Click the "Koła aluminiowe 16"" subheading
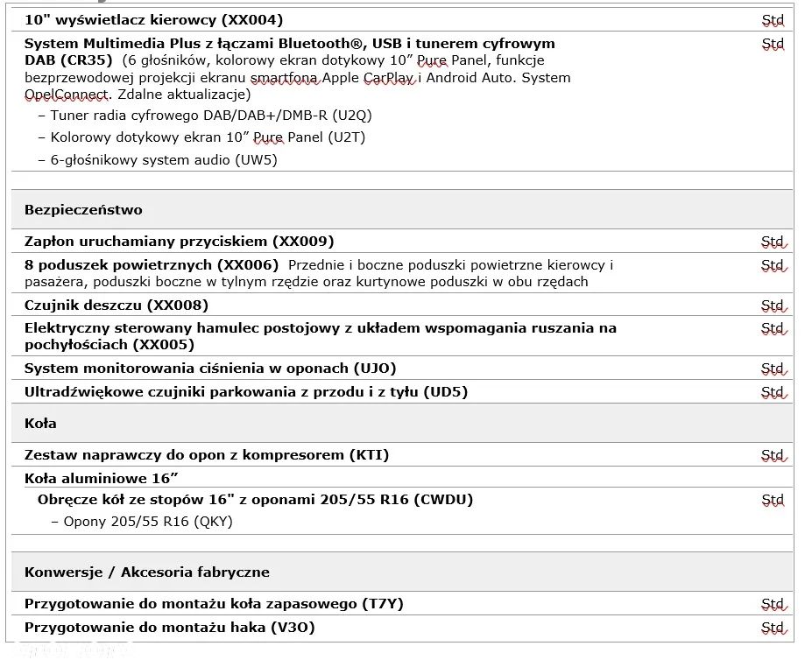812x667 pixels. (101, 479)
